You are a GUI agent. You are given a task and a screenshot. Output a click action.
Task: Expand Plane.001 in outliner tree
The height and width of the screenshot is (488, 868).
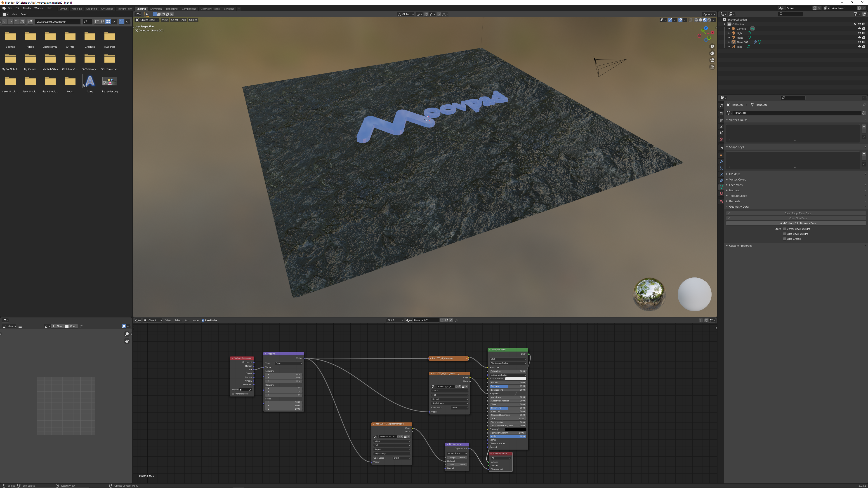pos(729,42)
